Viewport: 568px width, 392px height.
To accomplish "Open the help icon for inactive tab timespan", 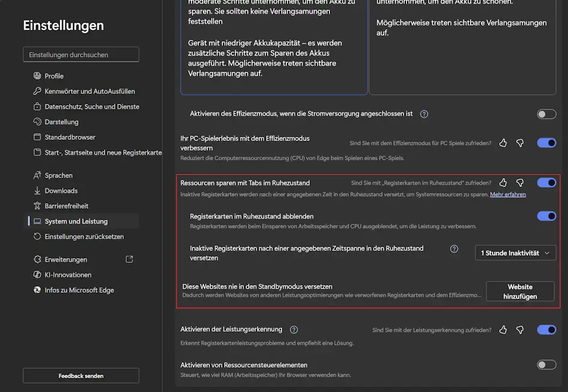I will coord(454,249).
